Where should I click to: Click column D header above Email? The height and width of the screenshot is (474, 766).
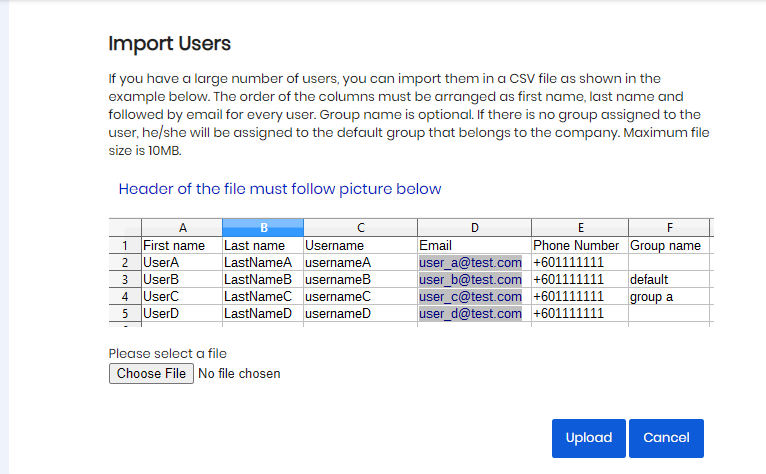(474, 228)
